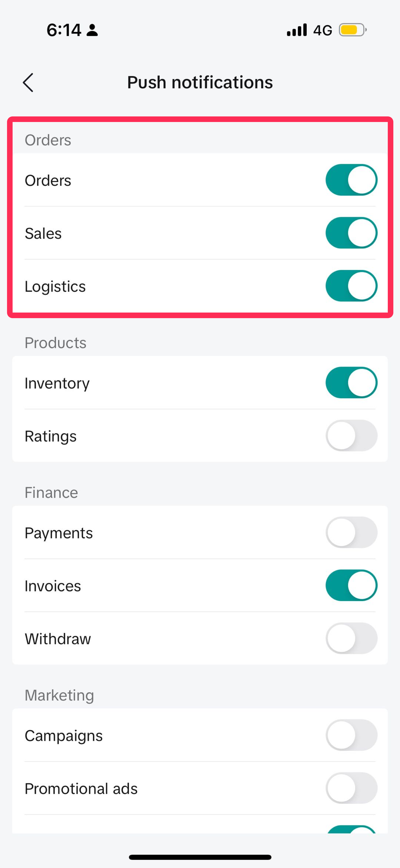Disable Orders push notifications toggle
The width and height of the screenshot is (400, 868).
click(351, 180)
